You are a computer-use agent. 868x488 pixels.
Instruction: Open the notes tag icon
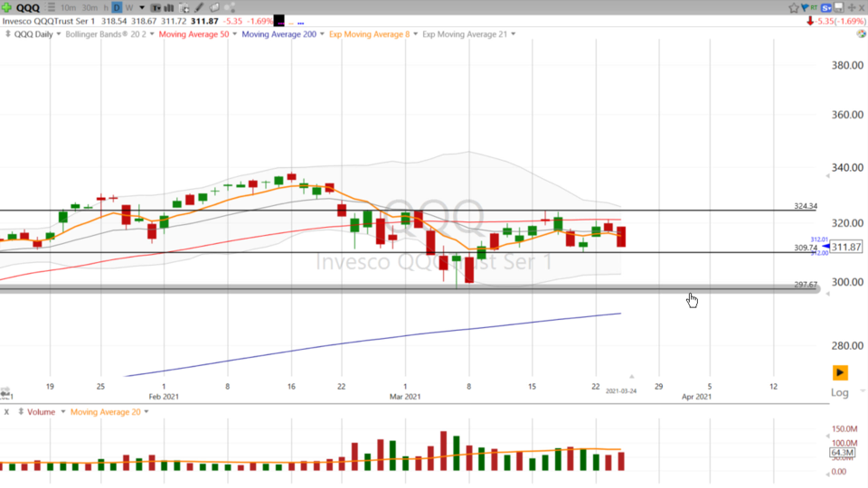pos(215,8)
